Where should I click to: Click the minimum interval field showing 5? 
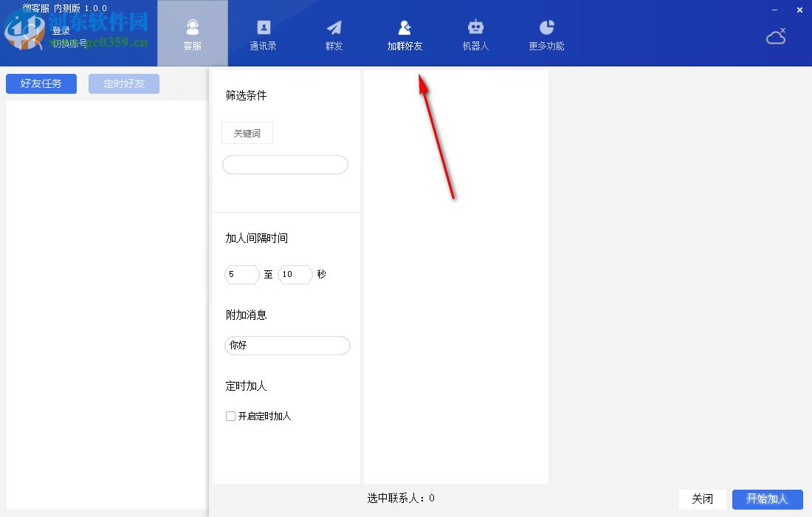pyautogui.click(x=242, y=274)
